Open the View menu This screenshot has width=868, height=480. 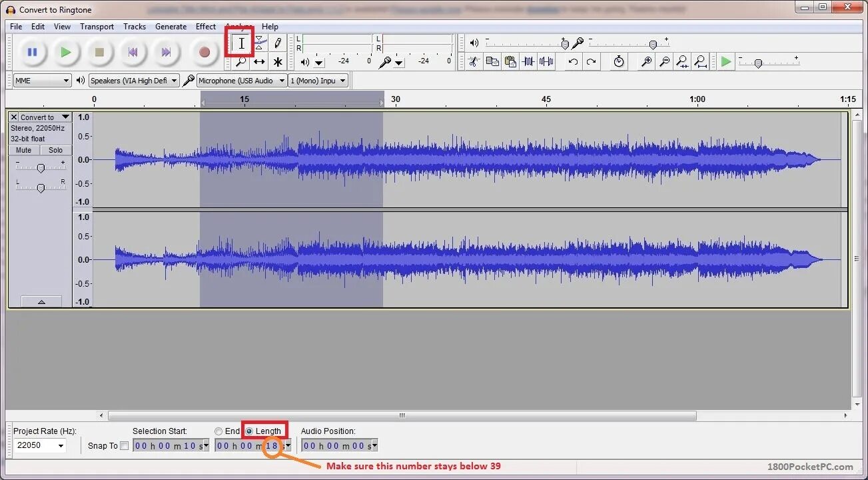(x=62, y=27)
